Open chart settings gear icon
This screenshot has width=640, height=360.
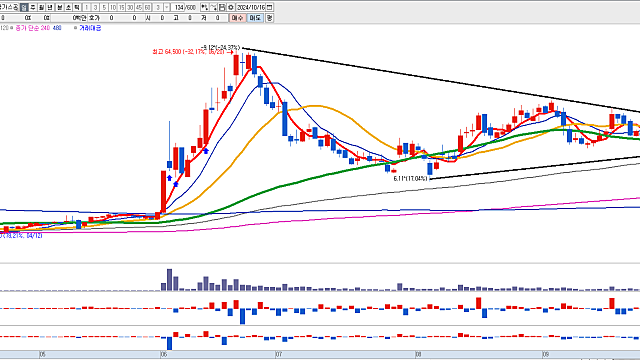pyautogui.click(x=231, y=7)
